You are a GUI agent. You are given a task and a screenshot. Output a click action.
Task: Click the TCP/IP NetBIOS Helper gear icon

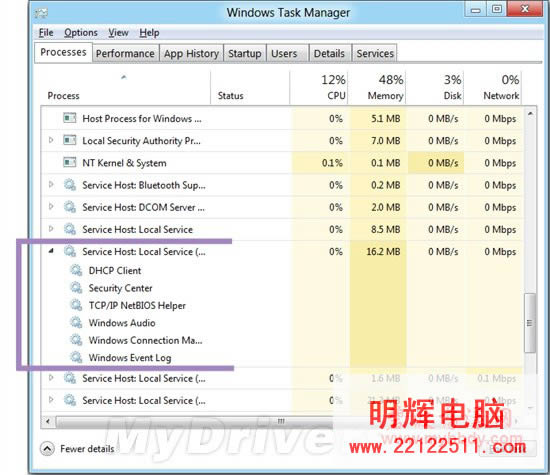click(76, 305)
